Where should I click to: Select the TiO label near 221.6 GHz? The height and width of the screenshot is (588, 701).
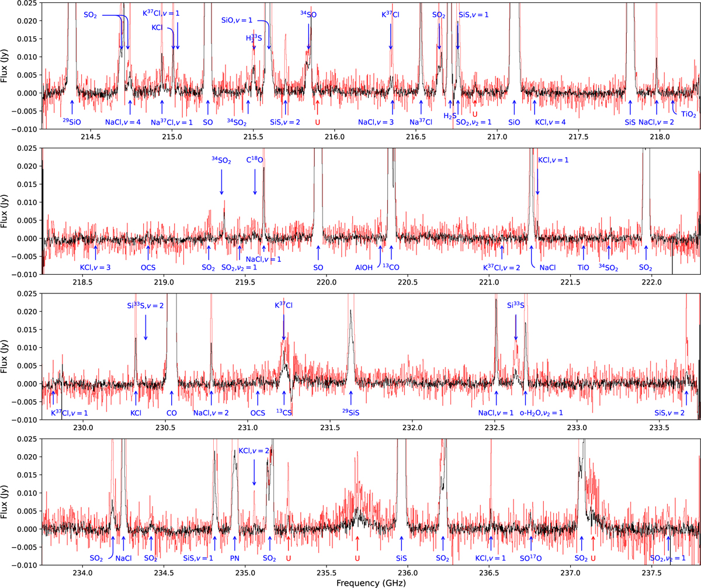(583, 267)
